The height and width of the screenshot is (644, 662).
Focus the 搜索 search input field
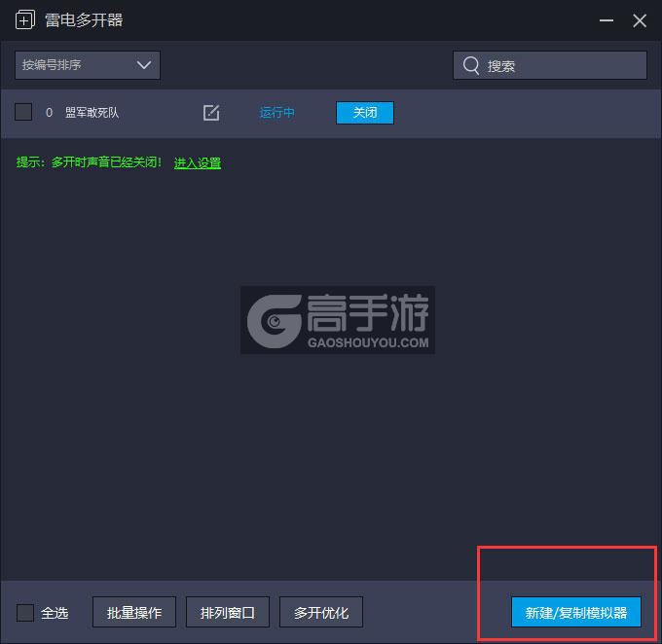coord(550,65)
